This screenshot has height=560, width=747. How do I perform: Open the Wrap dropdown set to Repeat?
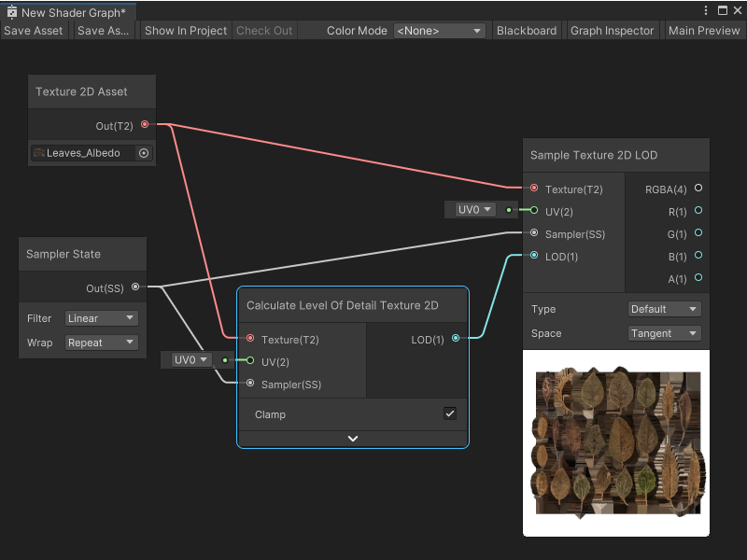102,343
